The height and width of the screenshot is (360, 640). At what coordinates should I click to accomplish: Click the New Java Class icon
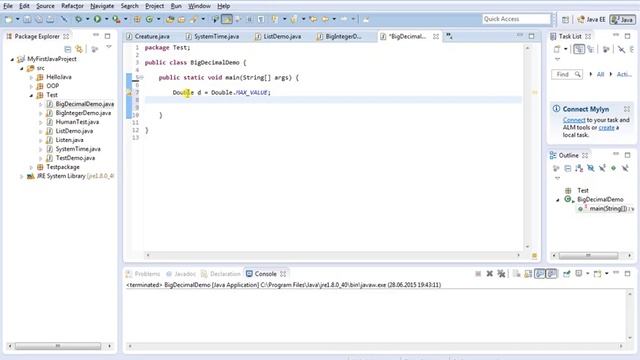point(149,19)
